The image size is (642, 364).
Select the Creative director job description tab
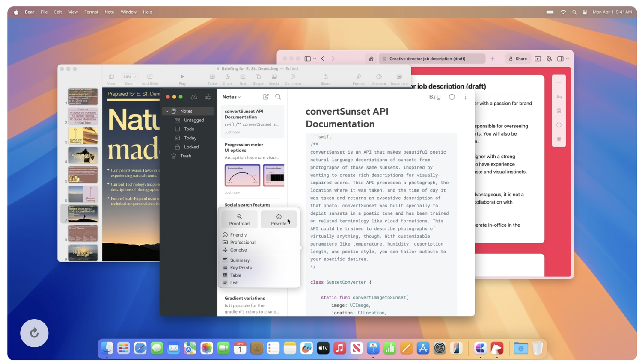click(x=432, y=59)
